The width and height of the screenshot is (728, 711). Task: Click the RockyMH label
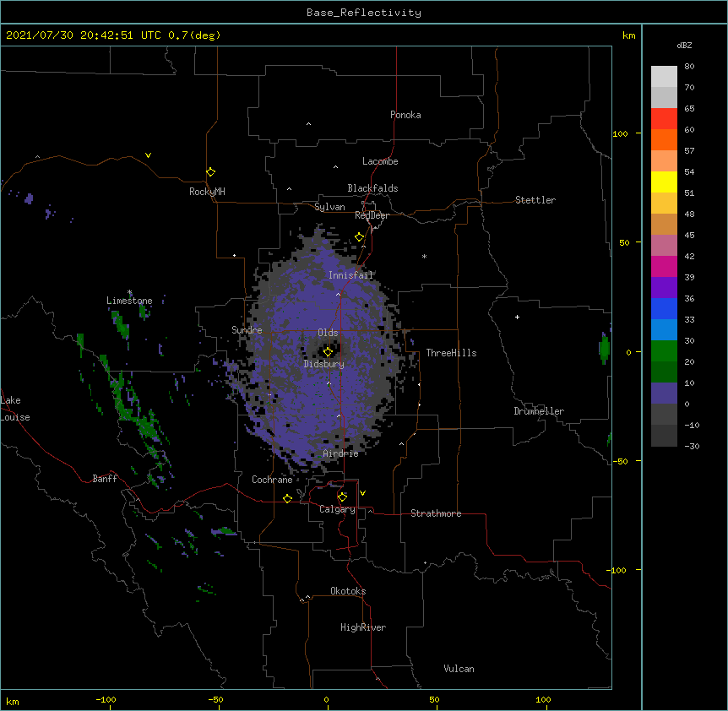coord(207,192)
